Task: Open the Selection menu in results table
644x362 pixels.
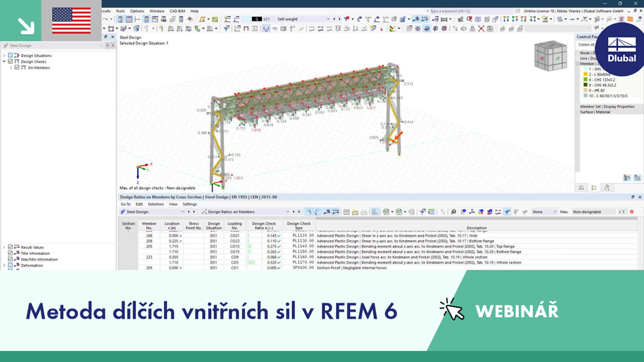Action: click(155, 204)
